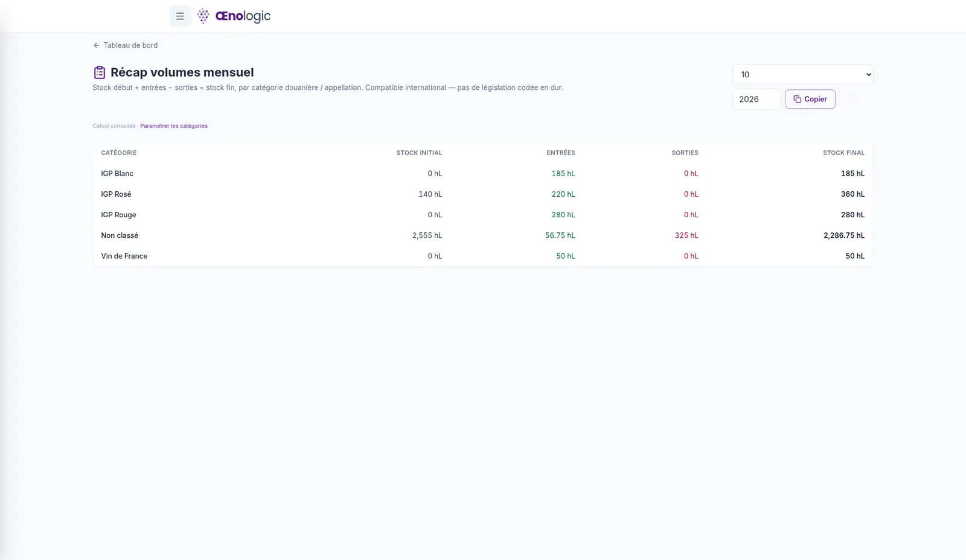The width and height of the screenshot is (966, 560).
Task: Select the IGP Blanc row label
Action: (117, 173)
